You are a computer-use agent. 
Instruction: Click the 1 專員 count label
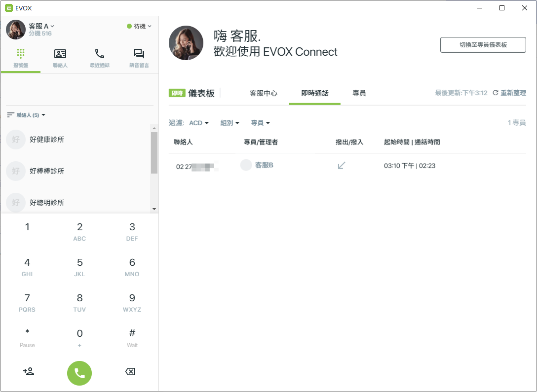[x=516, y=123]
